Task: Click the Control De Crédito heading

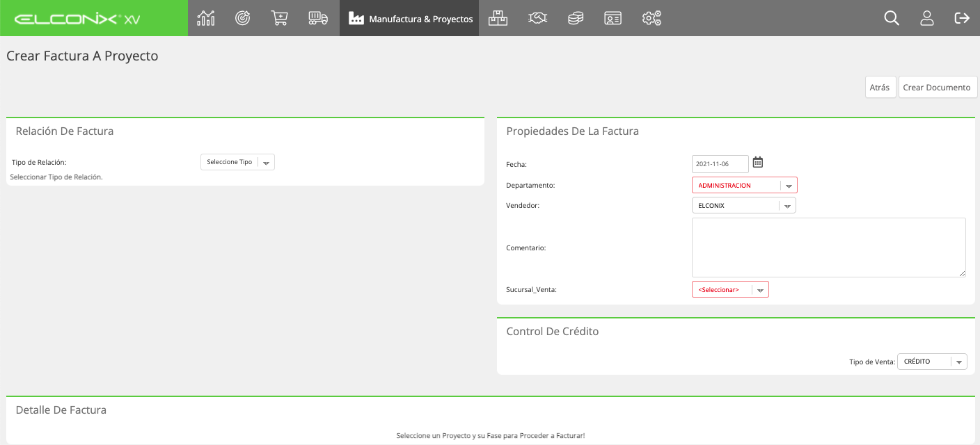Action: pyautogui.click(x=553, y=331)
